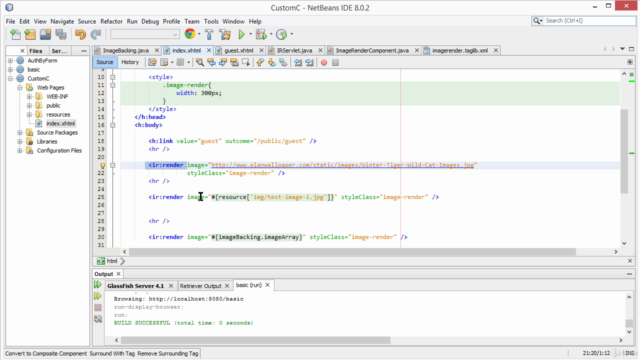This screenshot has height=360, width=640.
Task: Click the Output panel horizontal scrollbar
Action: pos(256,340)
